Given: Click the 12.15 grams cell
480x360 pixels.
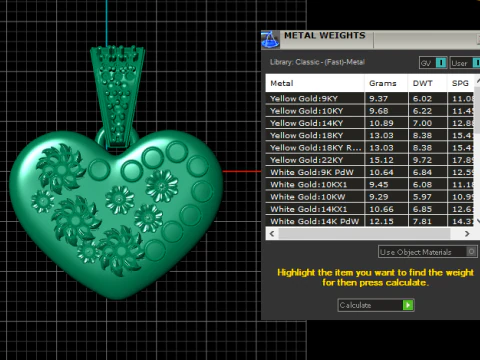Looking at the screenshot, I should pyautogui.click(x=386, y=221).
